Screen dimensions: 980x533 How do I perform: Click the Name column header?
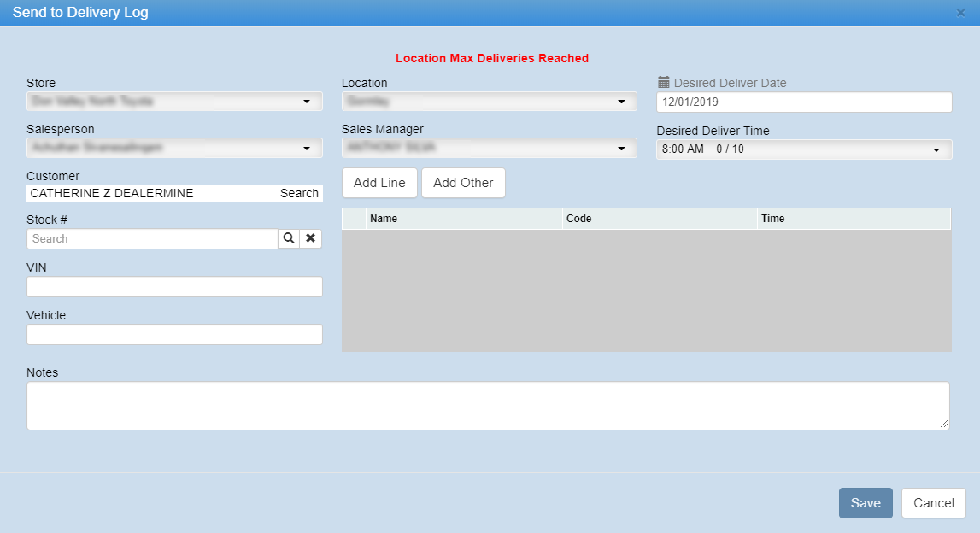point(463,219)
